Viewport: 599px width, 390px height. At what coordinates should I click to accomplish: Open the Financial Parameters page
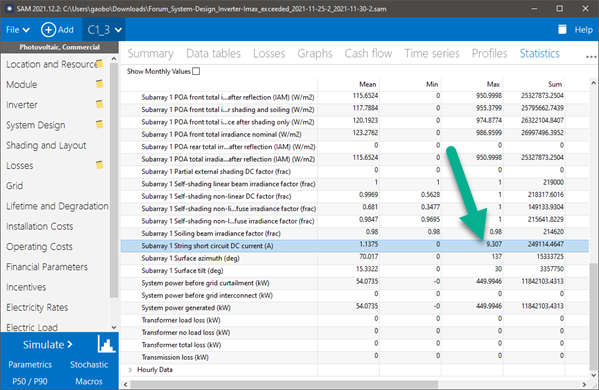pos(47,267)
